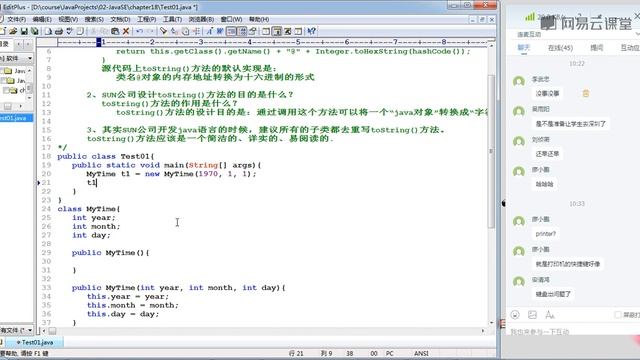The image size is (640, 360).
Task: Click the Print Preview page icon
Action: [48, 31]
